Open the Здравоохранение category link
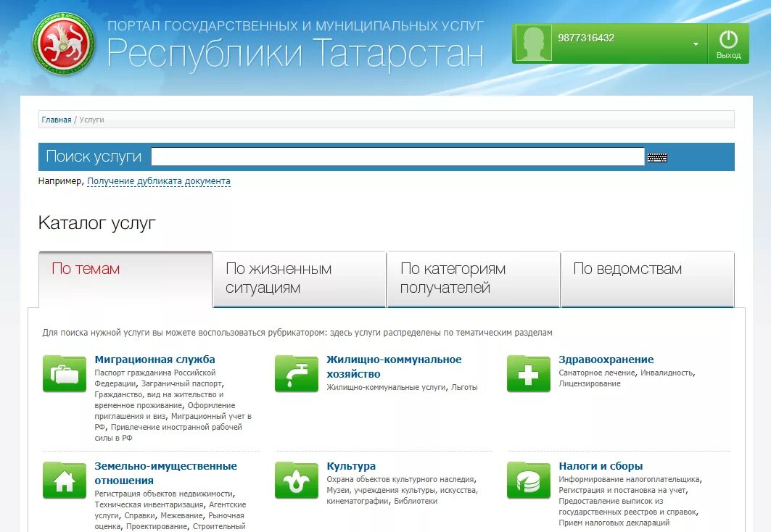The width and height of the screenshot is (771, 532). [606, 359]
